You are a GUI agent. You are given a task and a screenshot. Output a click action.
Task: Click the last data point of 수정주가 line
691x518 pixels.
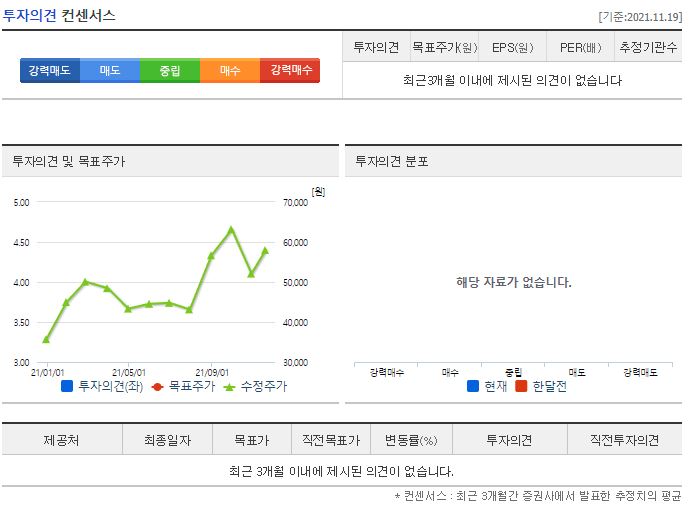(x=265, y=250)
